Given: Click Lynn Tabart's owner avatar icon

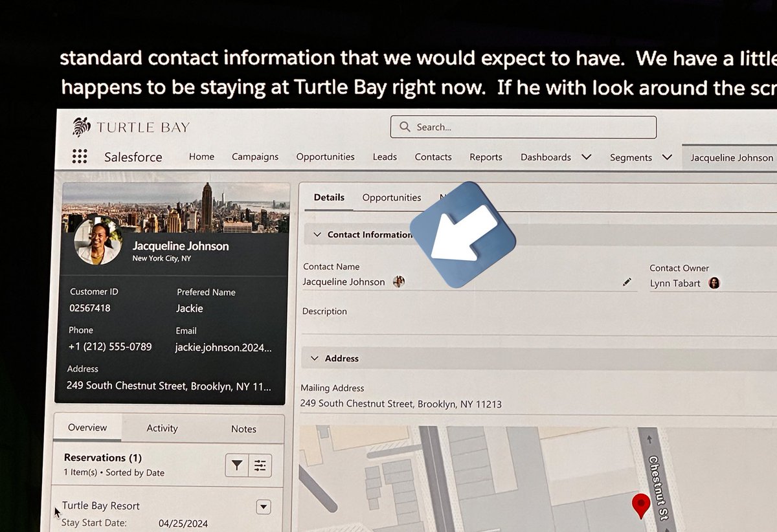Looking at the screenshot, I should pyautogui.click(x=714, y=283).
